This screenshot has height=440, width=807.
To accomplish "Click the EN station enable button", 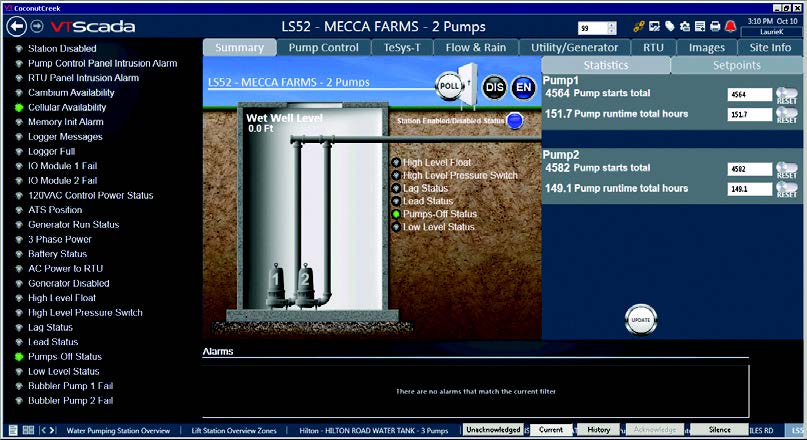I will [x=523, y=87].
